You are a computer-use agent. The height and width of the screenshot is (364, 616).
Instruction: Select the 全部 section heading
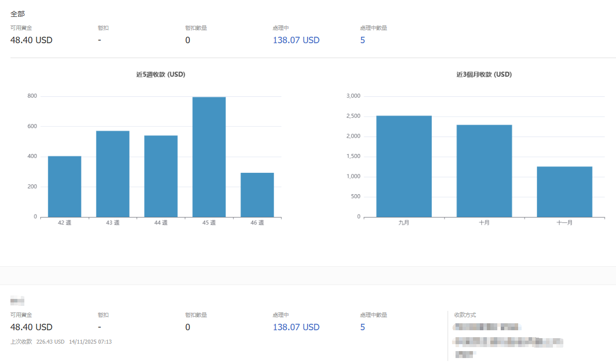tap(17, 14)
